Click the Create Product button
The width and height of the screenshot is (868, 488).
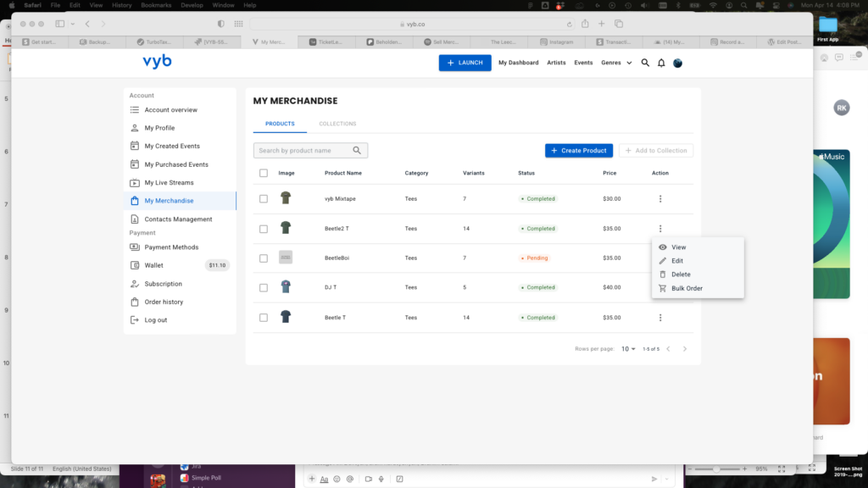click(x=578, y=151)
